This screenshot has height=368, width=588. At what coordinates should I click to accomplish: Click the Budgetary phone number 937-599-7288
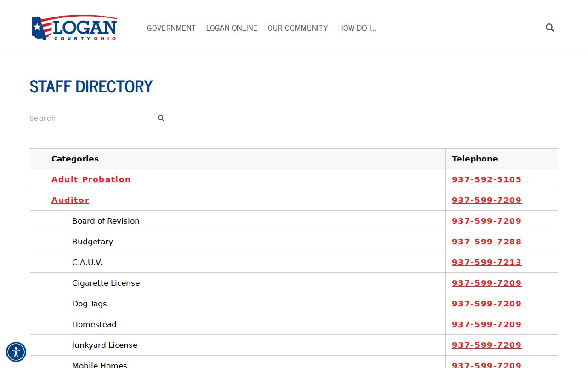pyautogui.click(x=486, y=241)
